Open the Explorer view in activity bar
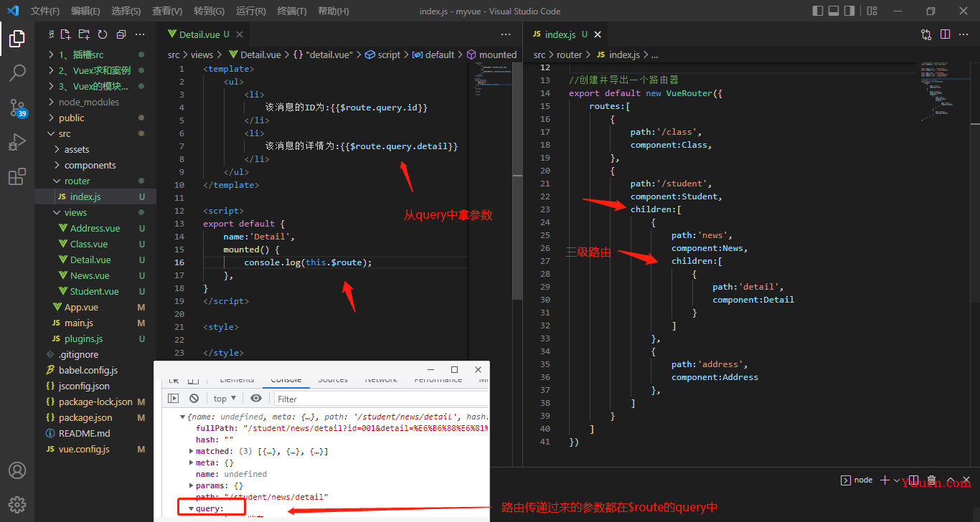This screenshot has width=980, height=522. click(x=17, y=38)
